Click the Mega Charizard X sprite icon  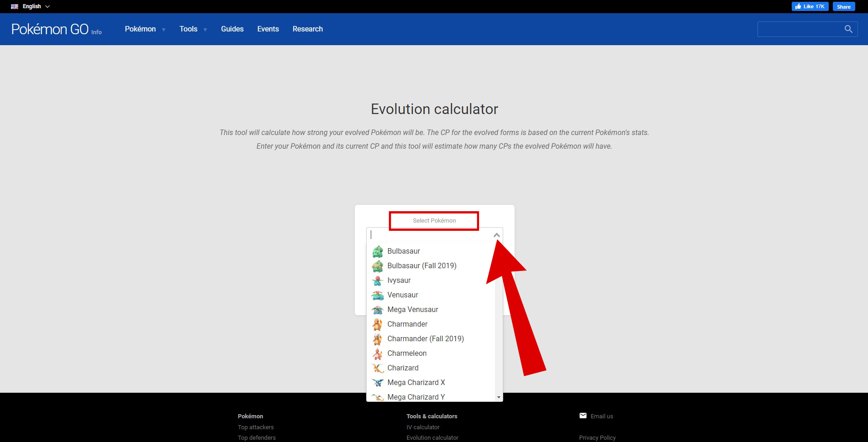[x=378, y=383]
